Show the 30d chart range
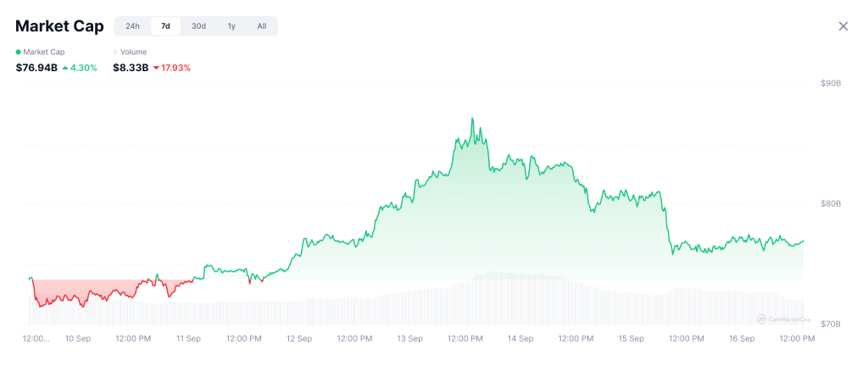Image resolution: width=868 pixels, height=367 pixels. [198, 26]
